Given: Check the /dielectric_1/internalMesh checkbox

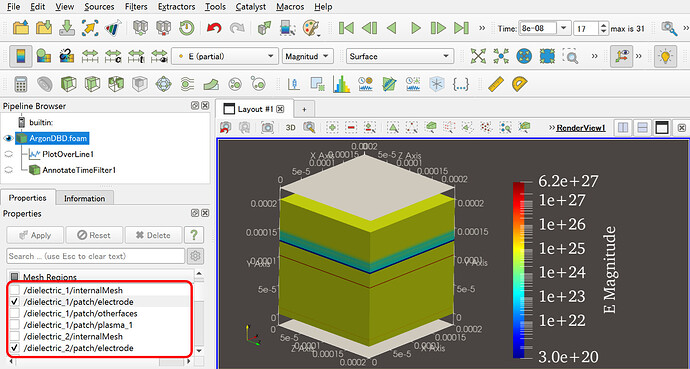Looking at the screenshot, I should coord(15,290).
